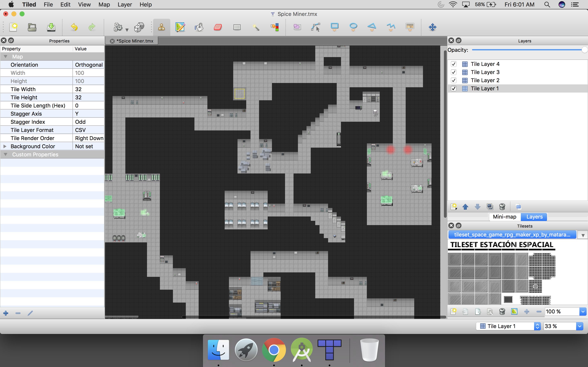
Task: Open the Map menu
Action: 104,4
